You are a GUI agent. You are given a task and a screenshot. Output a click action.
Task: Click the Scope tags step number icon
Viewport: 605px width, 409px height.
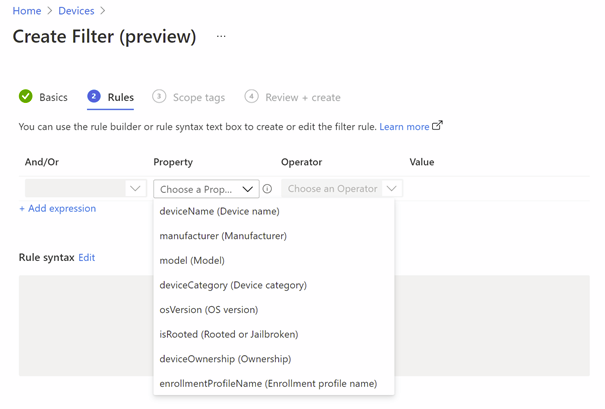159,96
